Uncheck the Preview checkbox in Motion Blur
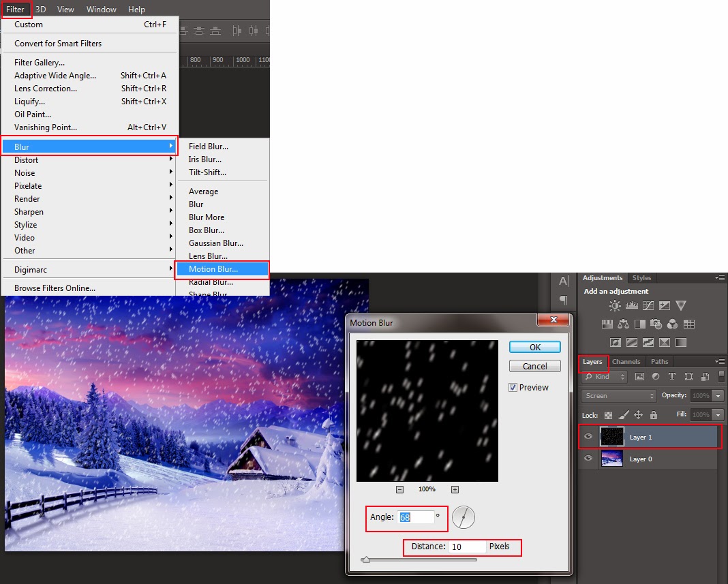 tap(512, 387)
